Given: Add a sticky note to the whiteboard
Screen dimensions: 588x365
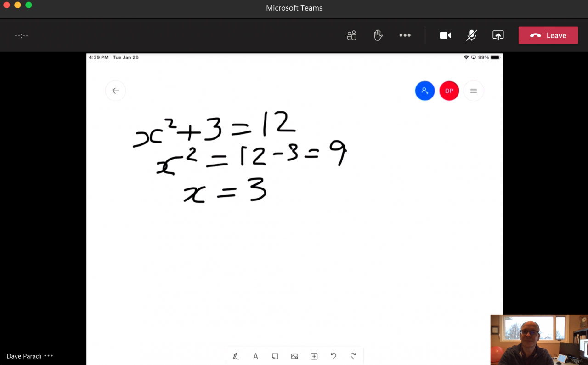Looking at the screenshot, I should [x=275, y=356].
